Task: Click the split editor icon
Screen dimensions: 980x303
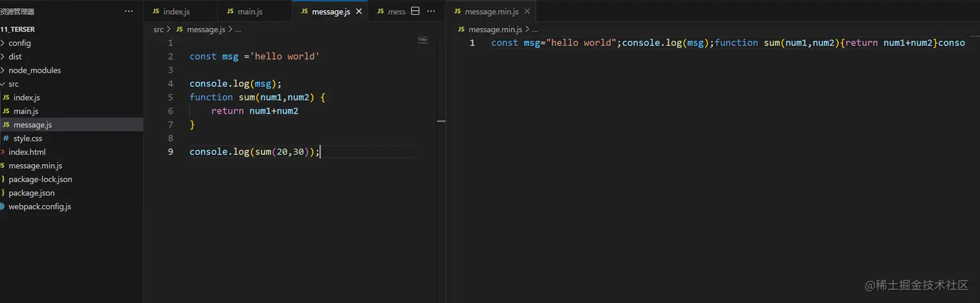Action: [416, 11]
